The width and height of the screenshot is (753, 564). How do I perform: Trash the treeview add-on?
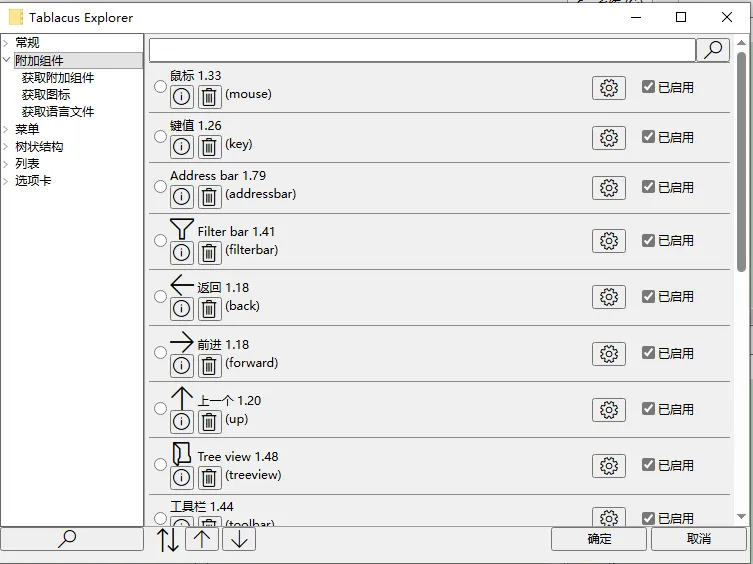[209, 477]
